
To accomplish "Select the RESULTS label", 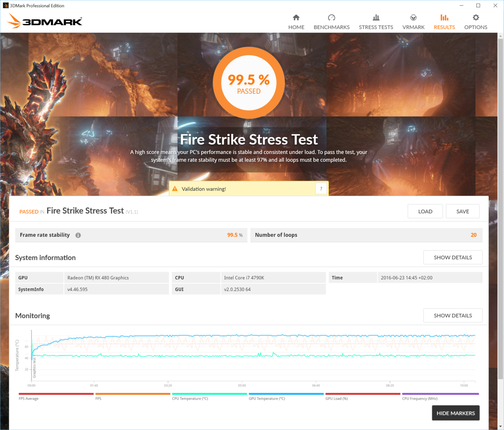I will pyautogui.click(x=444, y=27).
